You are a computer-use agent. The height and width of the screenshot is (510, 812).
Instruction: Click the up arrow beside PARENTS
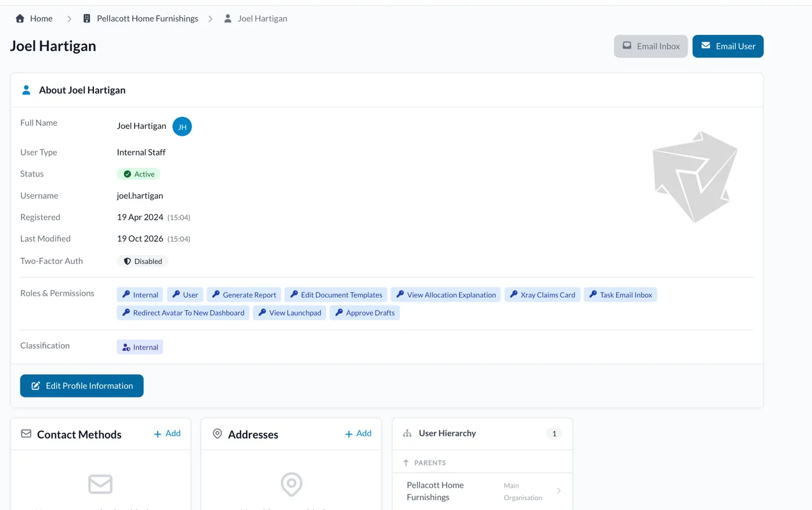point(406,463)
